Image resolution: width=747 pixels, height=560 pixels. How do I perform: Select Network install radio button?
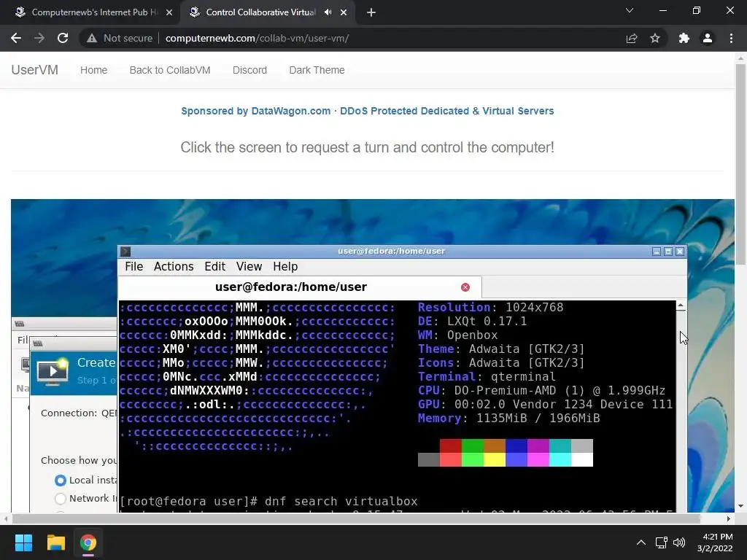60,499
